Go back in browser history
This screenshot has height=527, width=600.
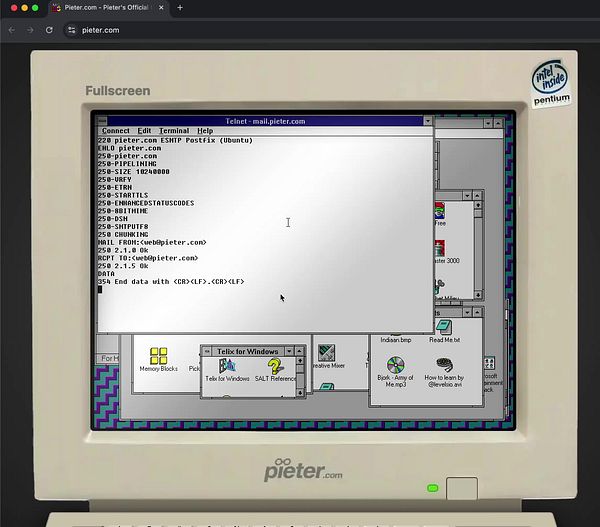click(x=12, y=30)
